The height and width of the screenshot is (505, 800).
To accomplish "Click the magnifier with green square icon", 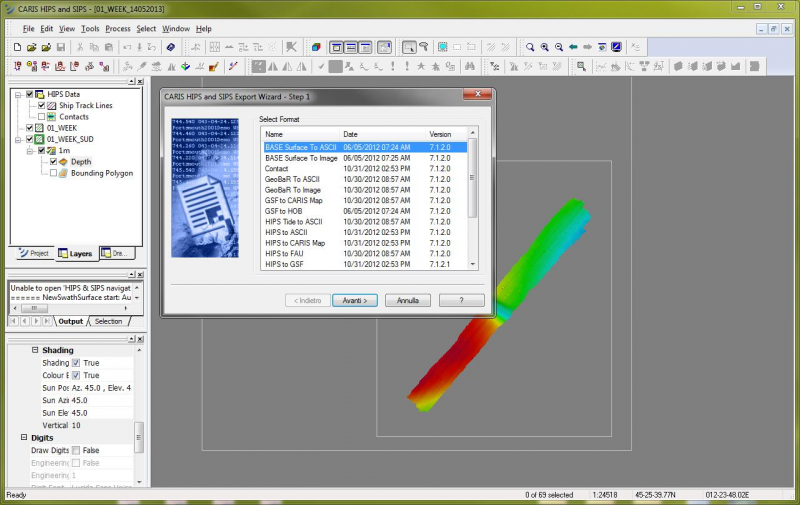I will 581,66.
